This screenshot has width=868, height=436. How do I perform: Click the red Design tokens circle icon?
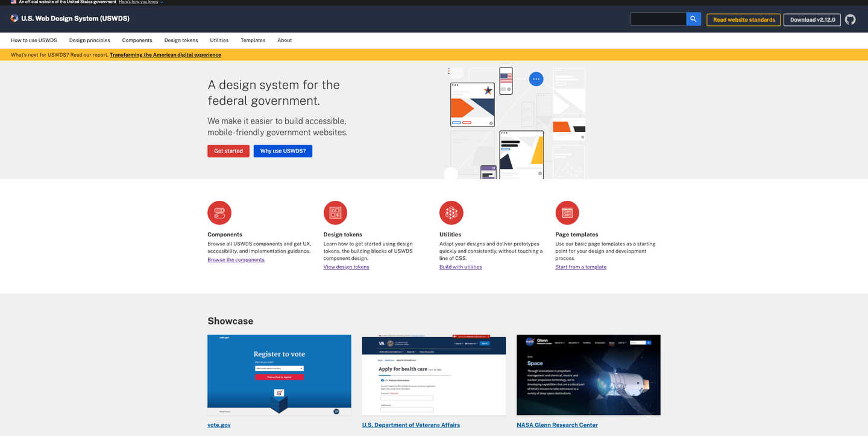click(x=335, y=213)
